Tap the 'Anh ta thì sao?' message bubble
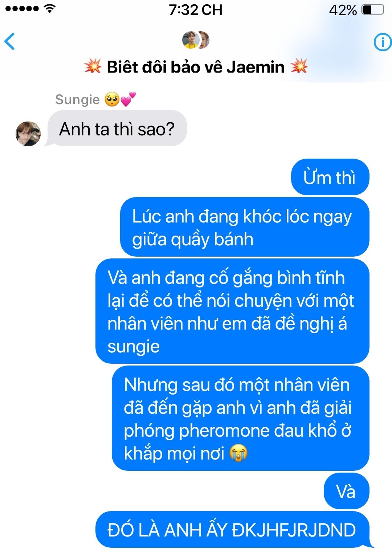The height and width of the screenshot is (555, 392). [117, 129]
